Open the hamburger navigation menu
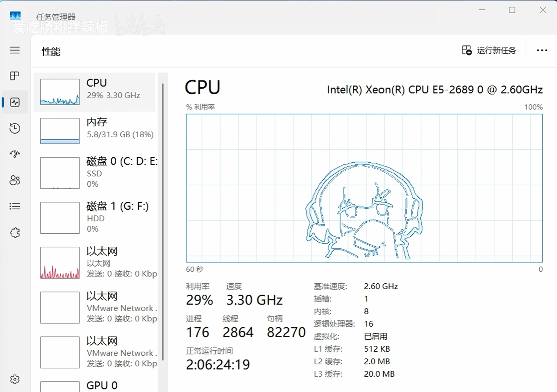The image size is (557, 392). tap(15, 50)
